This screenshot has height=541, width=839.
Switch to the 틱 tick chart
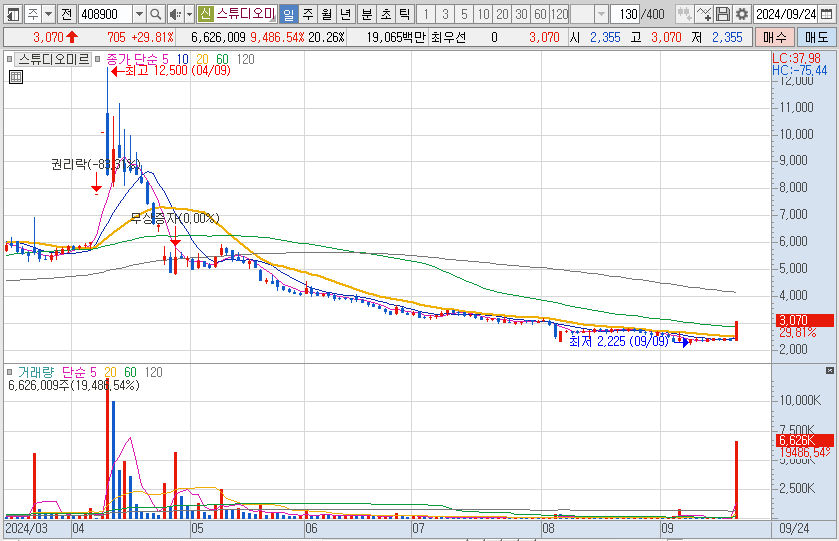(x=405, y=14)
